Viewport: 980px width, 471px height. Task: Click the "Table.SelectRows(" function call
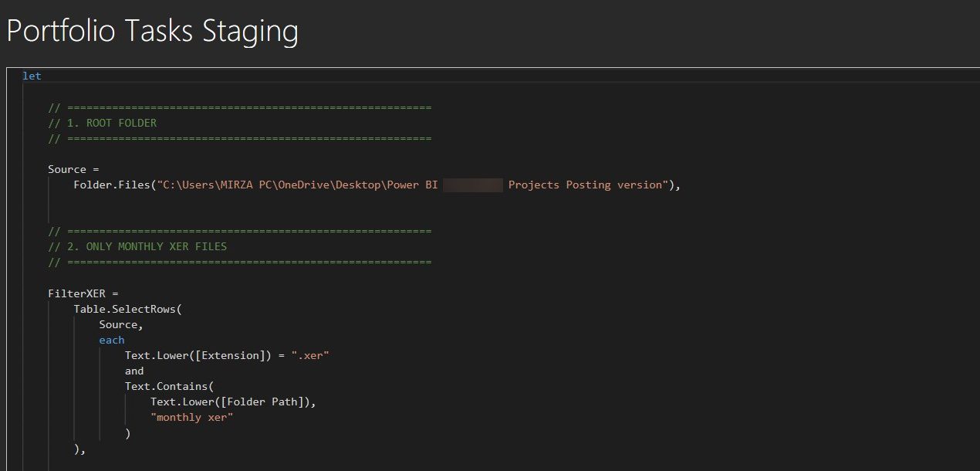[x=127, y=309]
